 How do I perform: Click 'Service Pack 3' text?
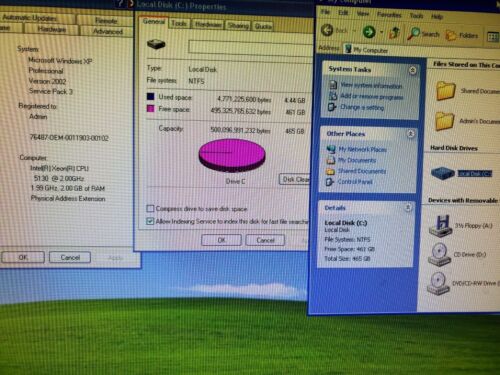[x=51, y=91]
